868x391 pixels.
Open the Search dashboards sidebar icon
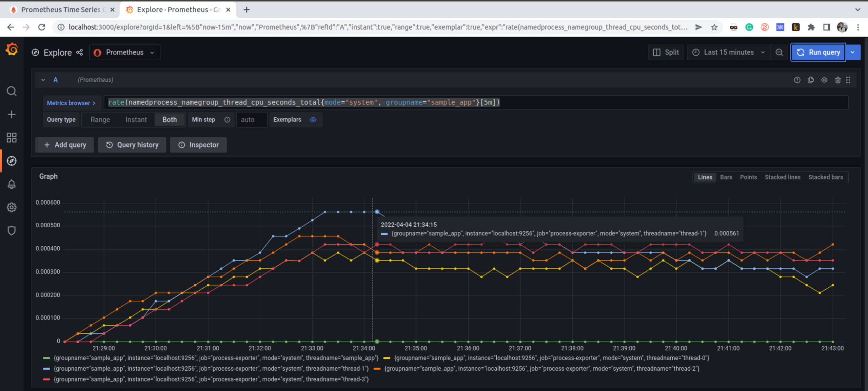pyautogui.click(x=12, y=91)
